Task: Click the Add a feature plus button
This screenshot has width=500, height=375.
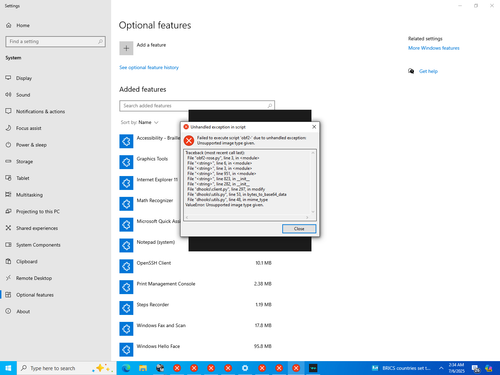Action: pos(126,48)
